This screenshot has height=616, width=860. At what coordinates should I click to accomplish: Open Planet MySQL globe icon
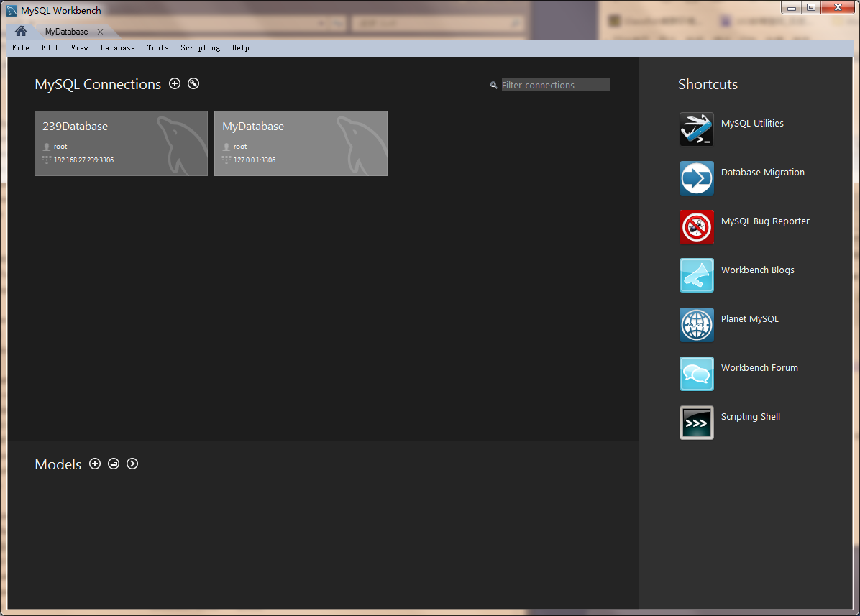697,324
